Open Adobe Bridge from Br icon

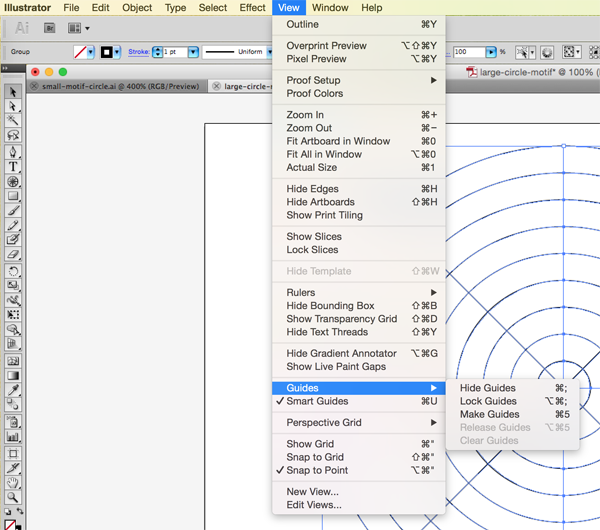coord(49,28)
